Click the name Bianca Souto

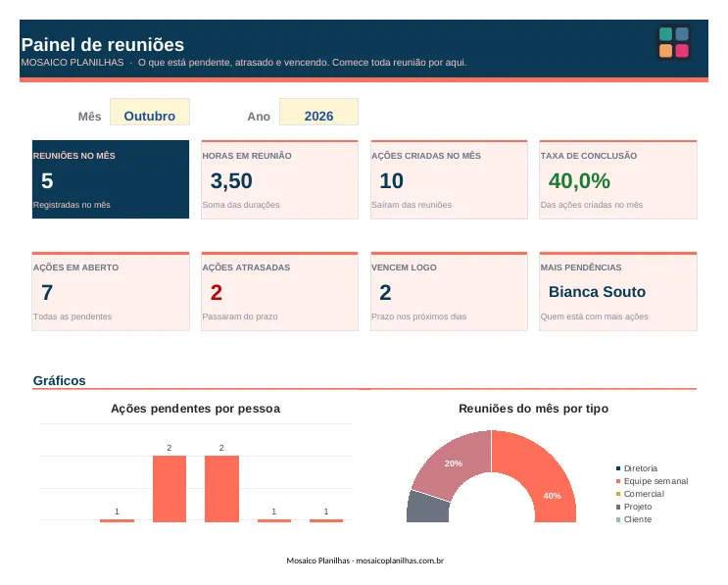(597, 292)
